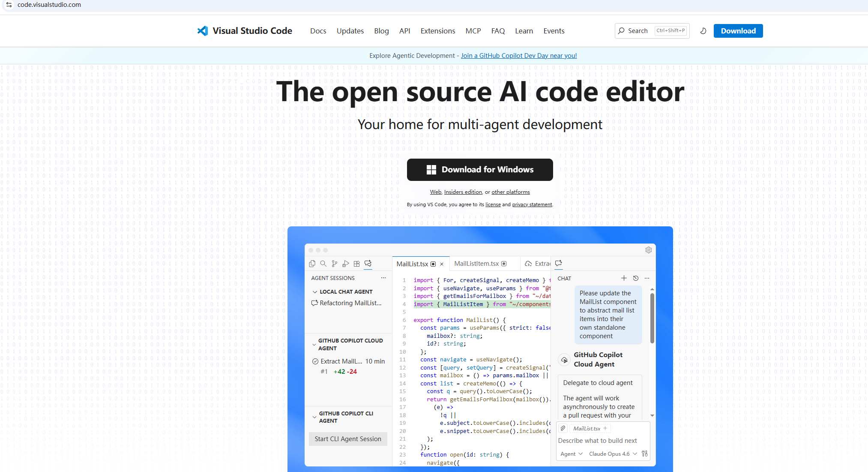Select the Extract MailL... 10 min session

point(349,361)
